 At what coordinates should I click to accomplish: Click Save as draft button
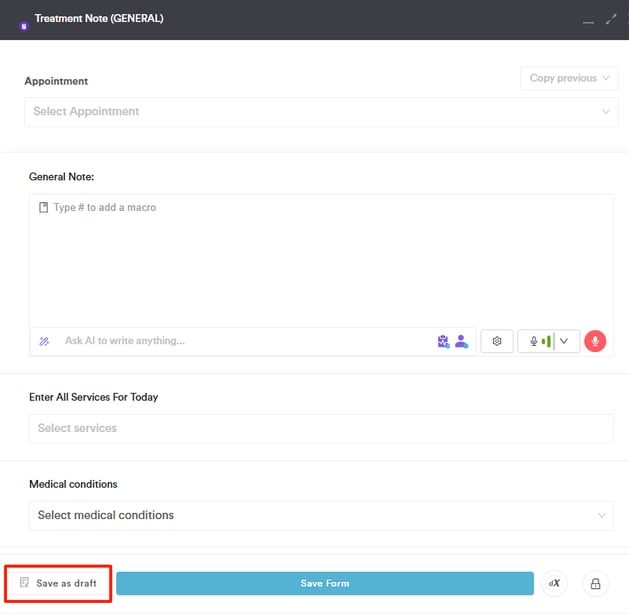(x=58, y=583)
